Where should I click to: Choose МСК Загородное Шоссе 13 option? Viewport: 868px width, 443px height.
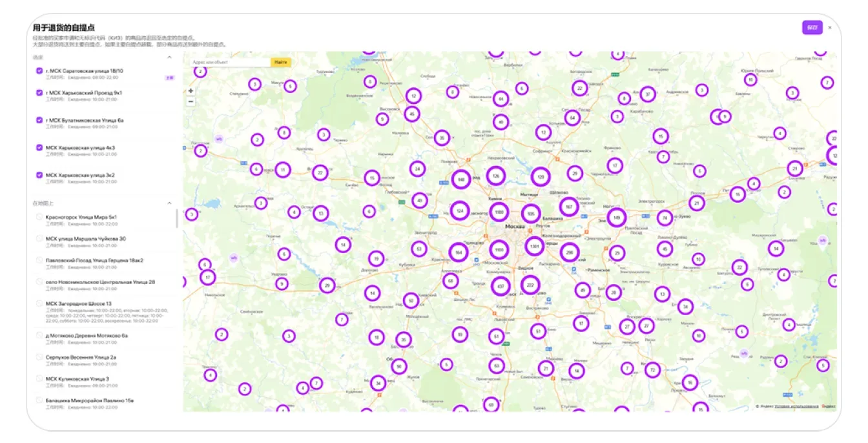(40, 304)
